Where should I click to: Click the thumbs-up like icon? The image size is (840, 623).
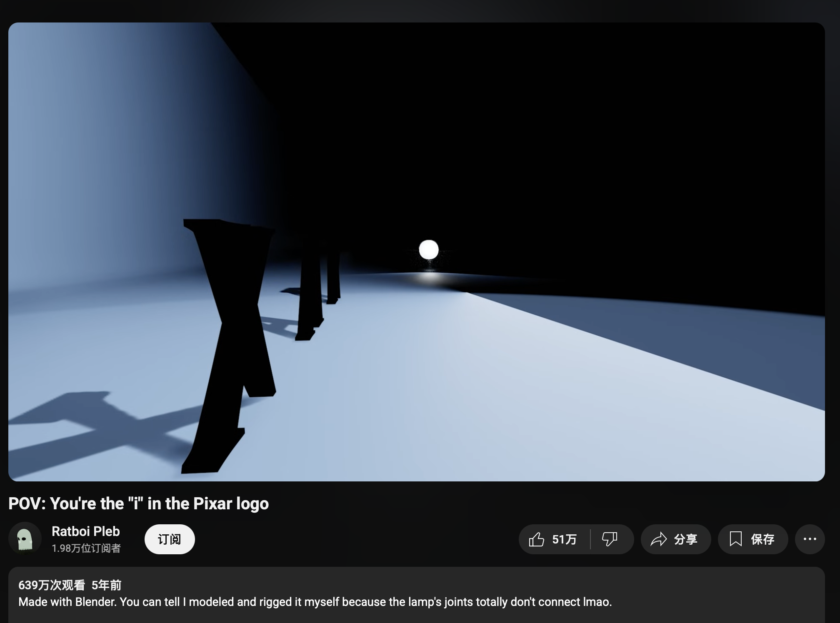point(537,539)
